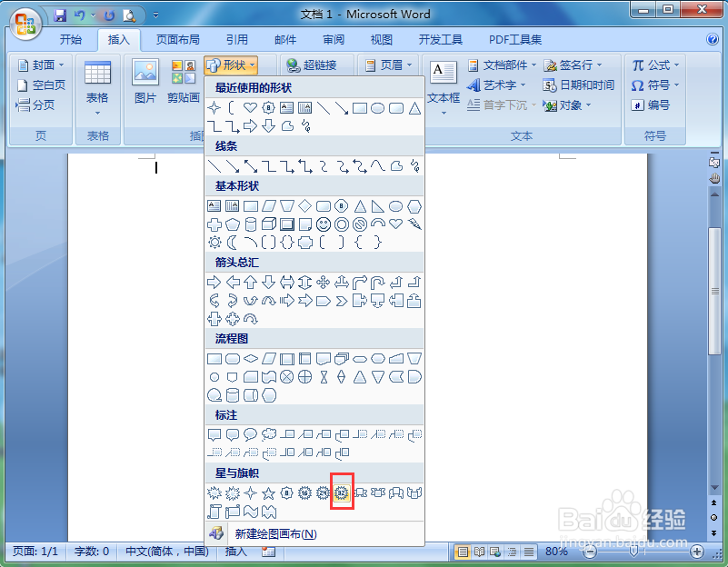
Task: Click the Office button
Action: 25,23
